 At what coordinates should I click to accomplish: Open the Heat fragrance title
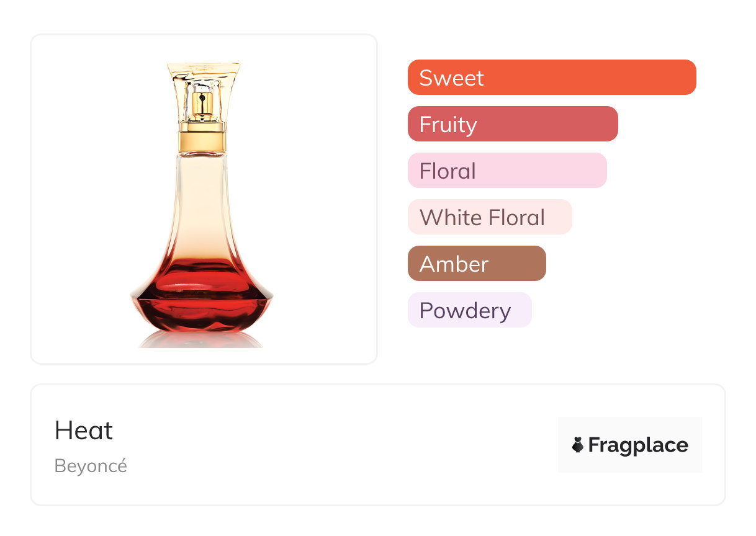tap(84, 431)
